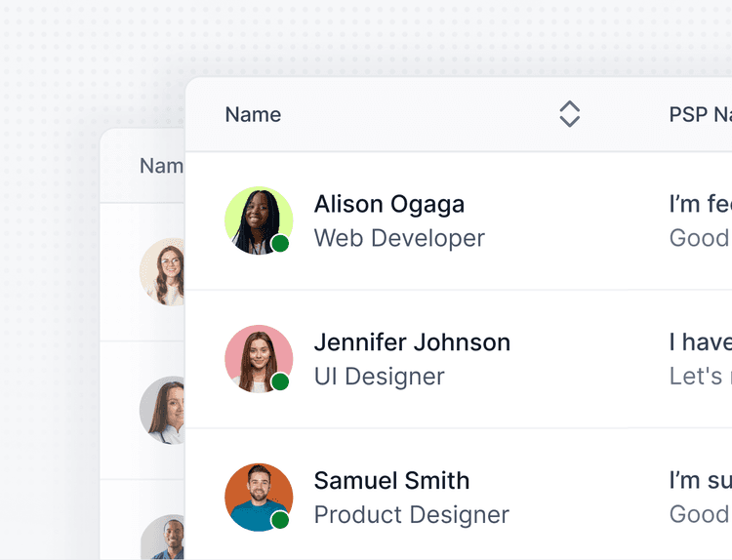Open Samuel Smith's profile avatar

[258, 497]
